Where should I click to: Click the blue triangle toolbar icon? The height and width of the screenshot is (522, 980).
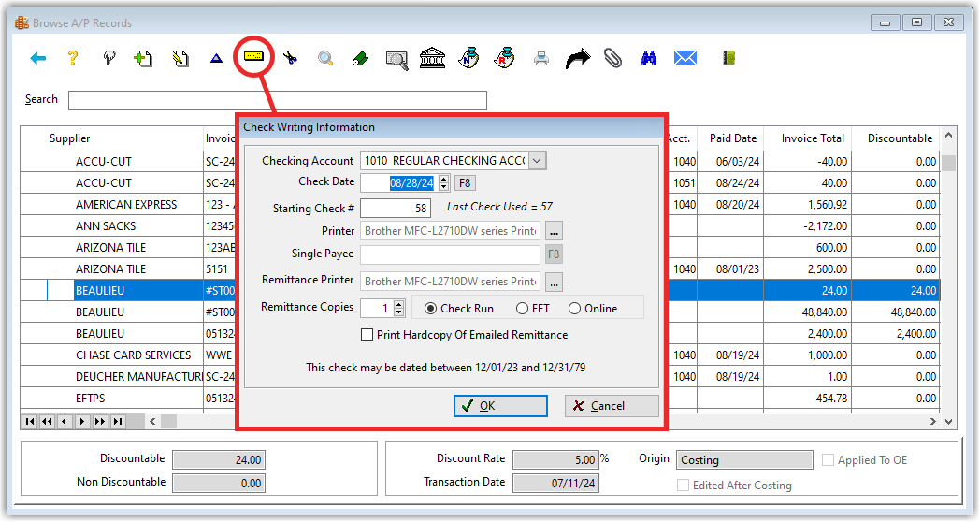pos(216,59)
